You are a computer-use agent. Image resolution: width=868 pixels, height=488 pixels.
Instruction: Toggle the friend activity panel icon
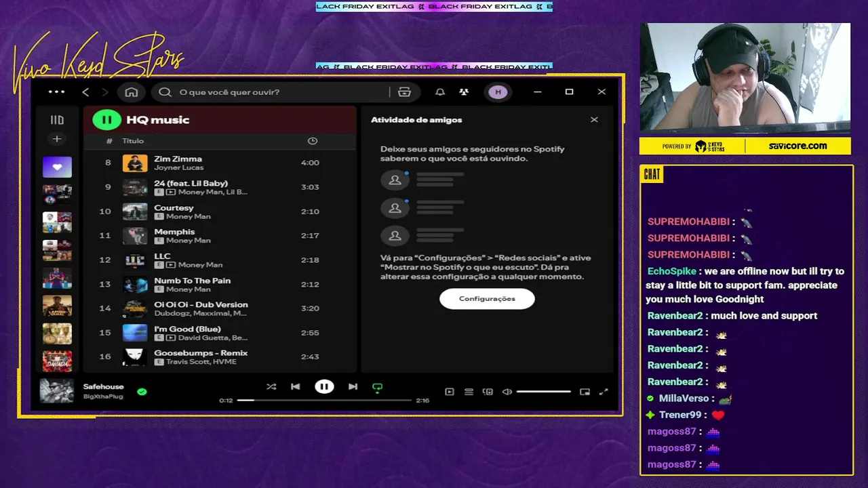[x=464, y=92]
